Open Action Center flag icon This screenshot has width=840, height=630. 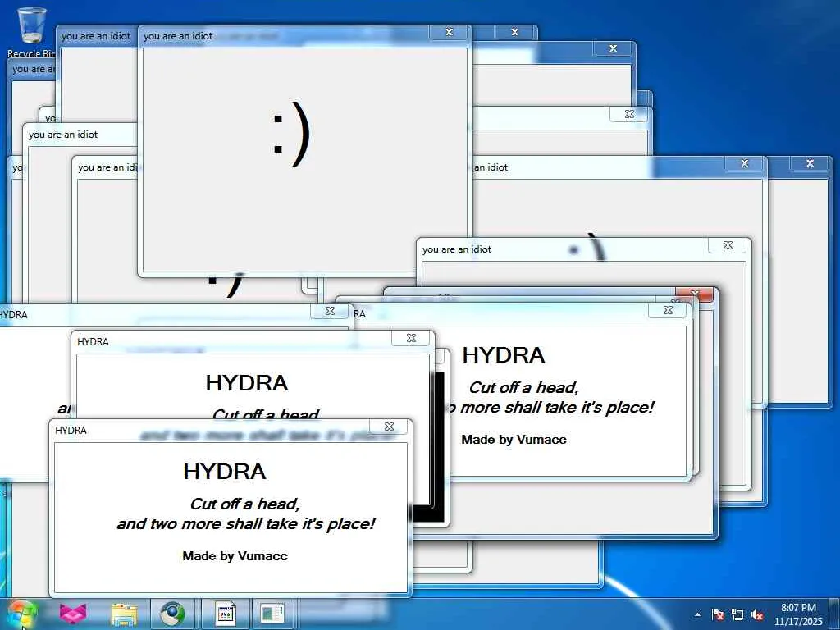pyautogui.click(x=717, y=614)
